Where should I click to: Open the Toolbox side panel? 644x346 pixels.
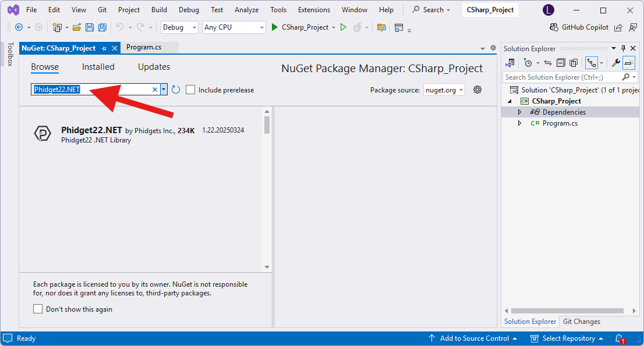point(10,54)
